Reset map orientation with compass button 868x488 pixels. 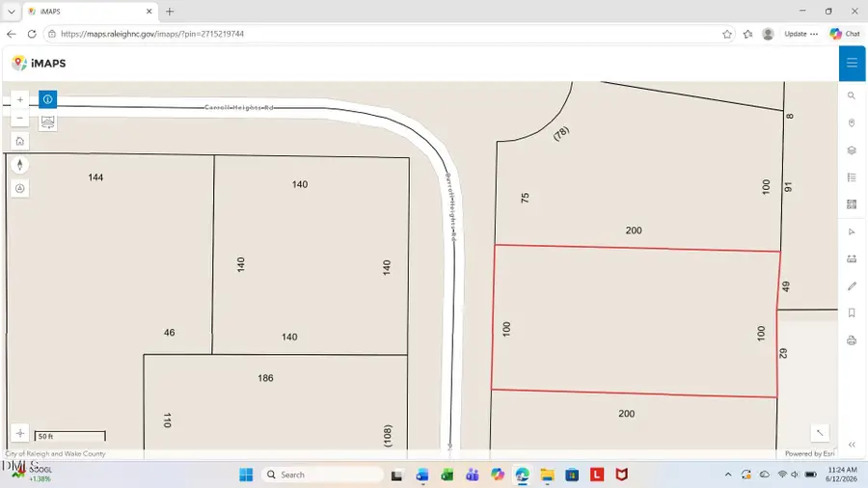click(20, 165)
